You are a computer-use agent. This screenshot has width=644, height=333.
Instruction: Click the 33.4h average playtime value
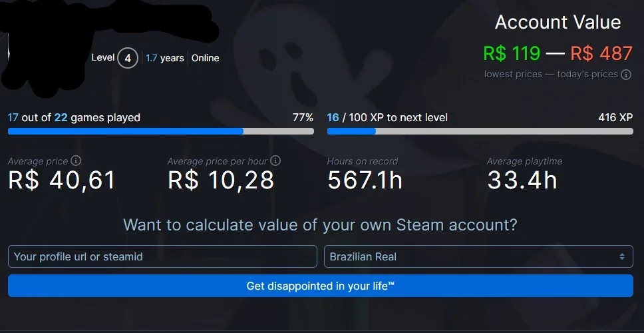pos(522,180)
